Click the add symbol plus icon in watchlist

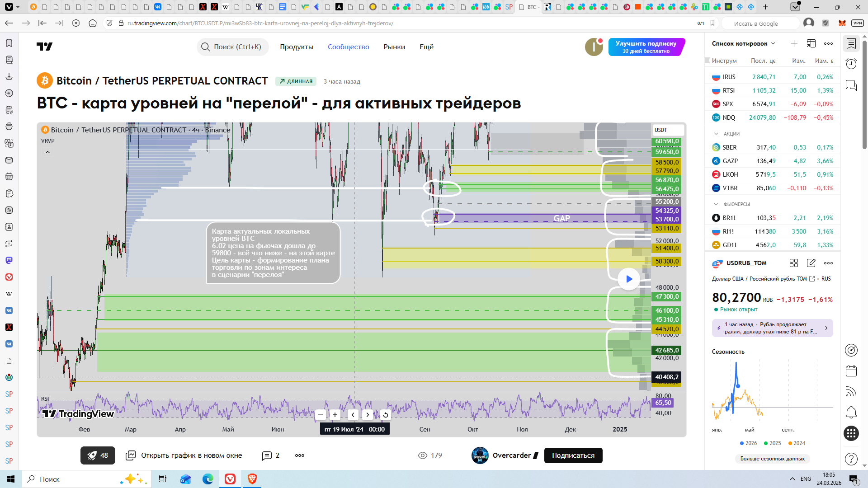794,43
